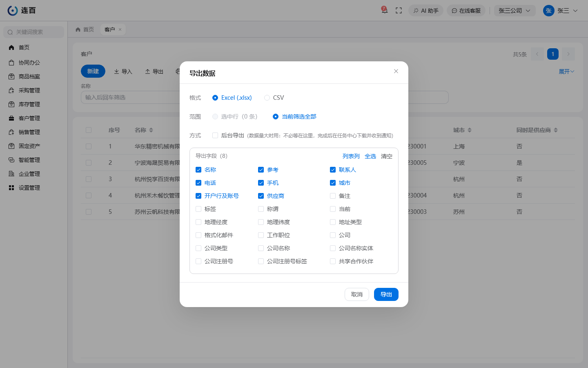This screenshot has height=368, width=588.
Task: Uncheck the 名称 export field
Action: tap(198, 170)
